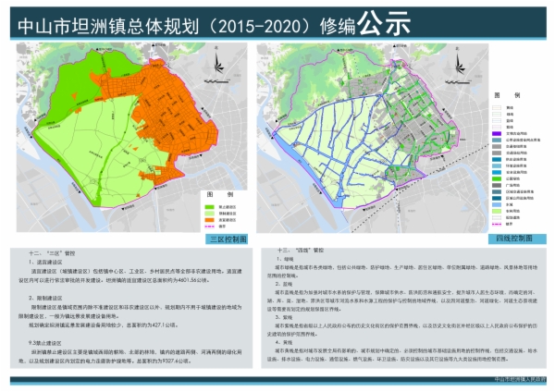This screenshot has height=392, width=555.
Task: Click the subheading 1、适宜建设区
Action: (x=45, y=263)
